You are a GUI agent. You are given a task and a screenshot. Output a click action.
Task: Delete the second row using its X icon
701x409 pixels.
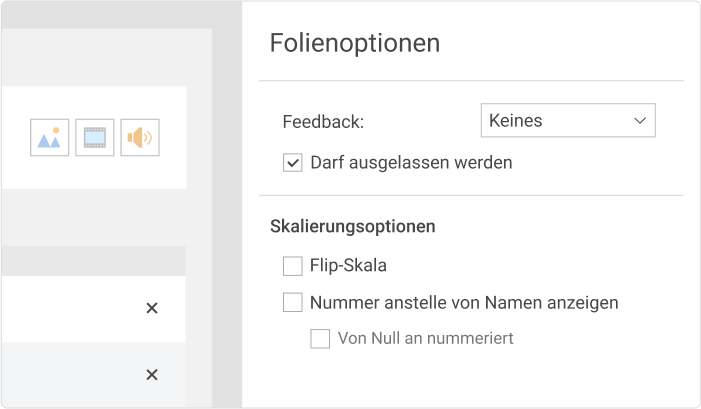[x=152, y=375]
